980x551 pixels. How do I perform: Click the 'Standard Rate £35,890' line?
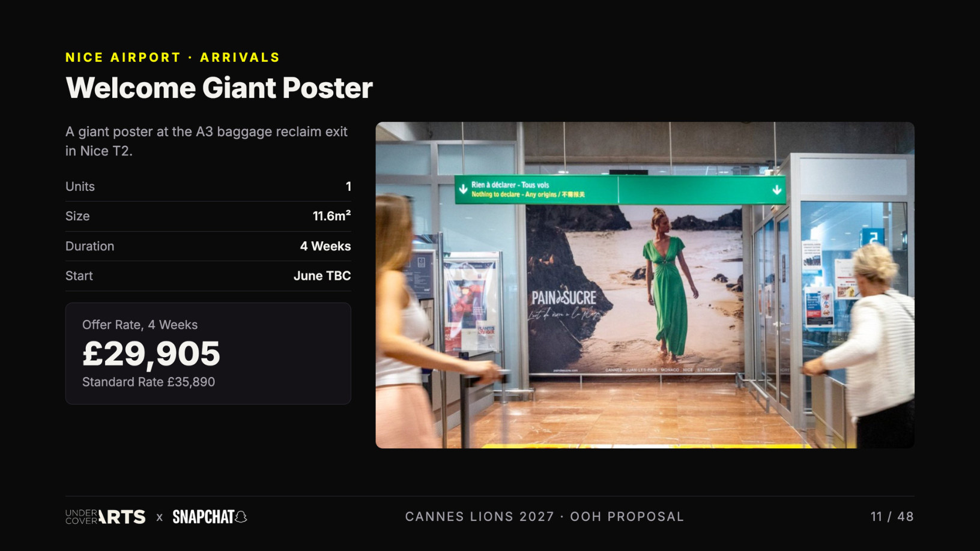148,382
